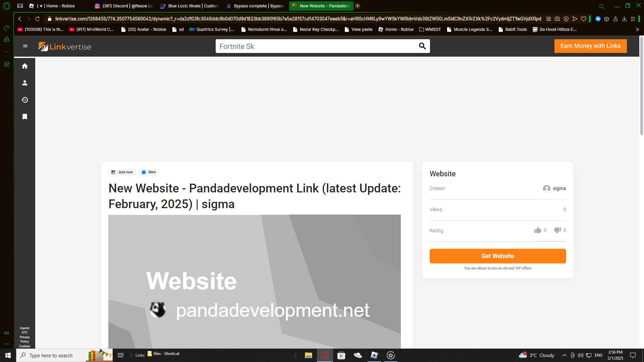644x362 pixels.
Task: Toggle the heart bookmark icon in address bar
Action: pyautogui.click(x=584, y=19)
